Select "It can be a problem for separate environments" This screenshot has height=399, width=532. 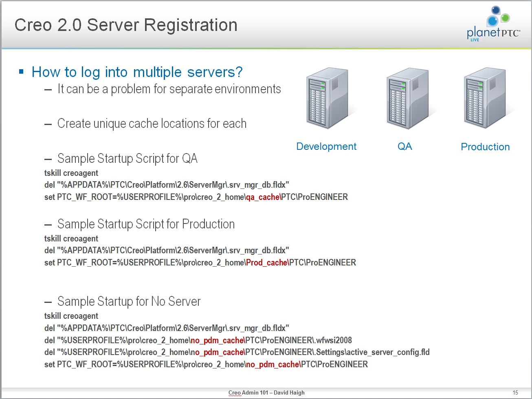click(169, 89)
